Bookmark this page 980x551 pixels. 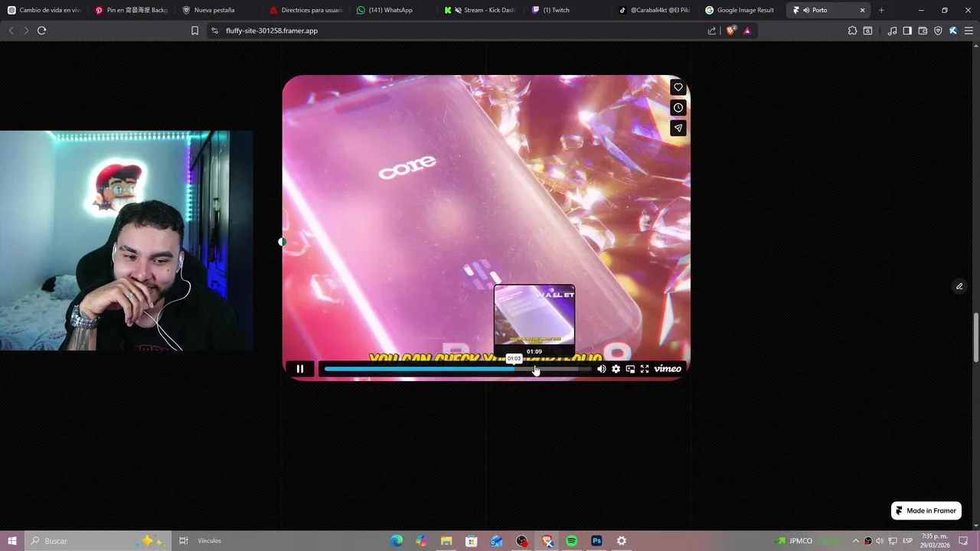click(x=194, y=31)
